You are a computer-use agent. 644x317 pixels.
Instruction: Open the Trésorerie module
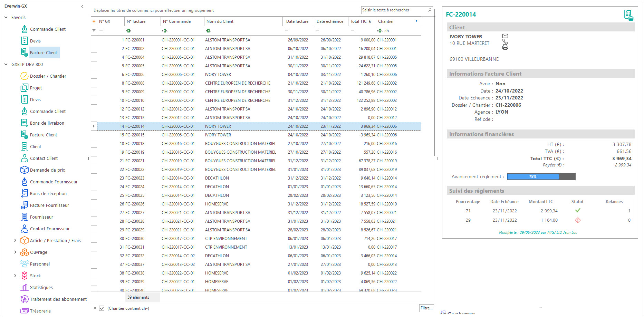40,311
